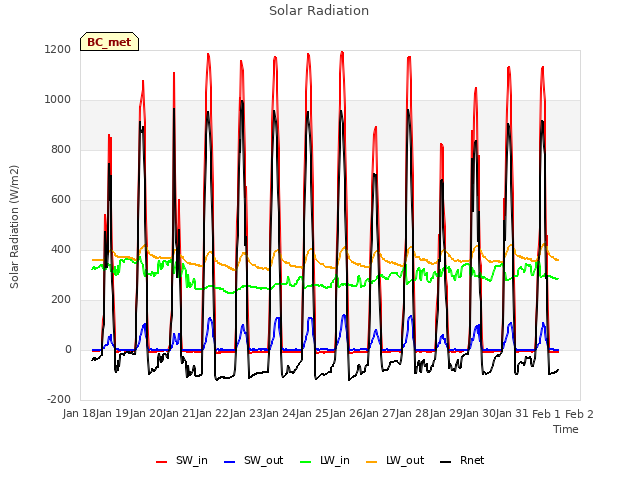Click the -200 y-axis tick label

click(59, 399)
